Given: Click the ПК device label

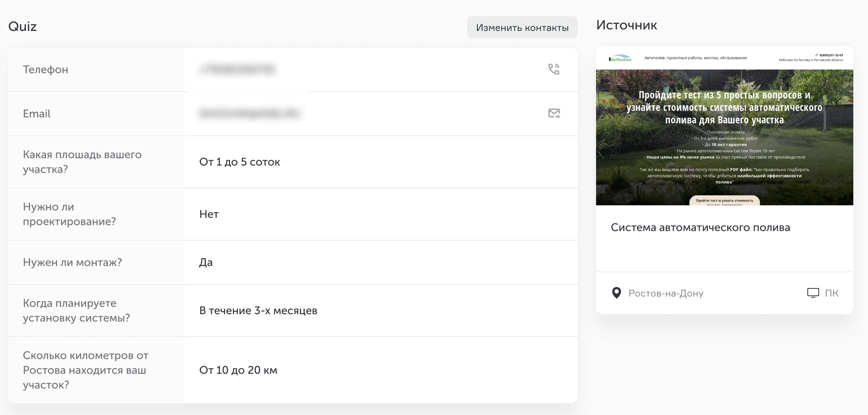Looking at the screenshot, I should (x=832, y=293).
